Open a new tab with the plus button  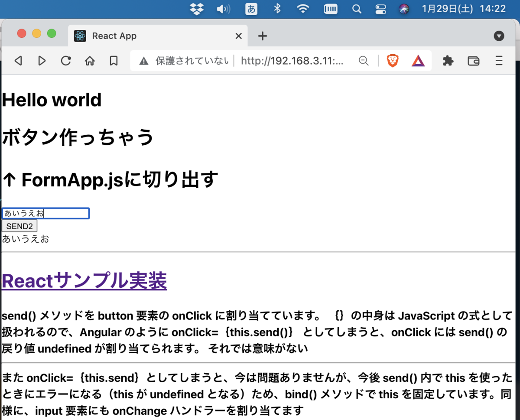262,36
